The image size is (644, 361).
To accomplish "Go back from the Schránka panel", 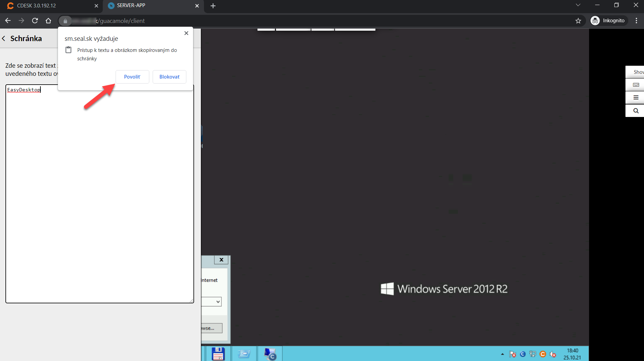I will (x=4, y=38).
